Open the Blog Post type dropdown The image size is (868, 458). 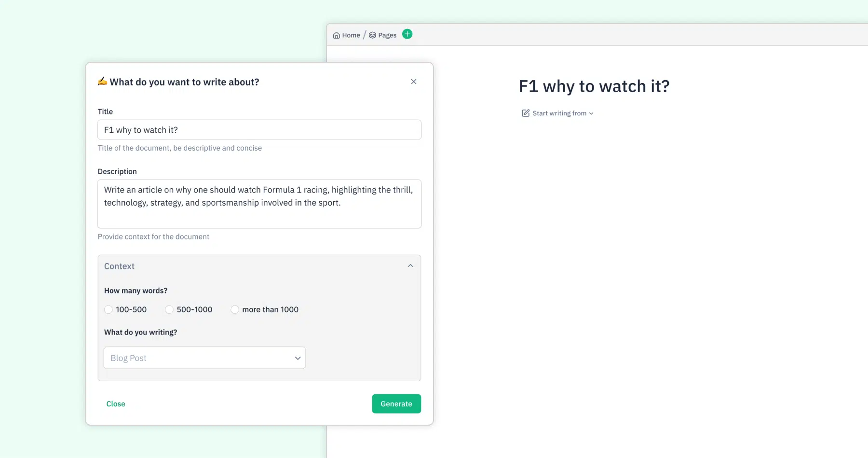point(204,358)
